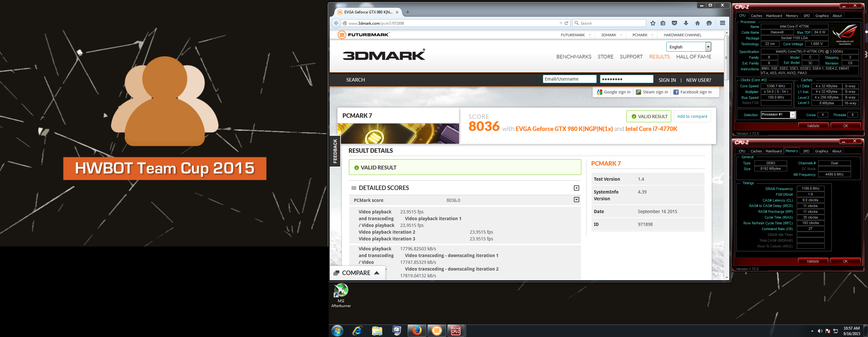
Task: Open the English language selector
Action: click(x=689, y=47)
